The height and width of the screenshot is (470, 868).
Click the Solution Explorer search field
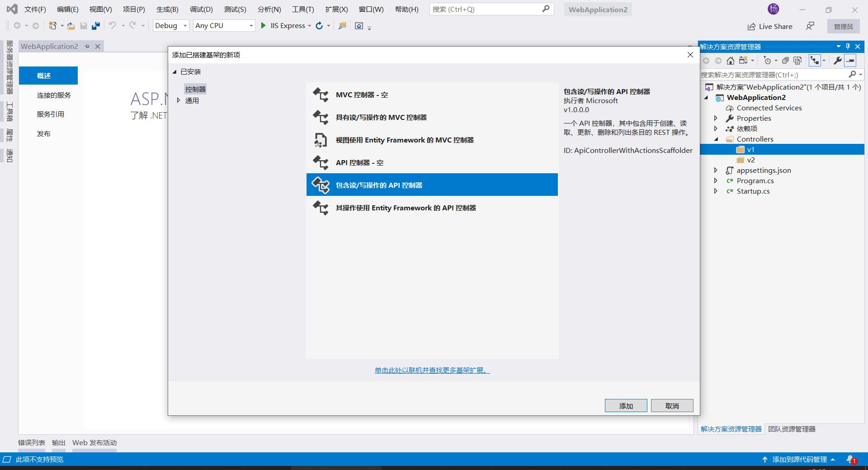point(773,75)
